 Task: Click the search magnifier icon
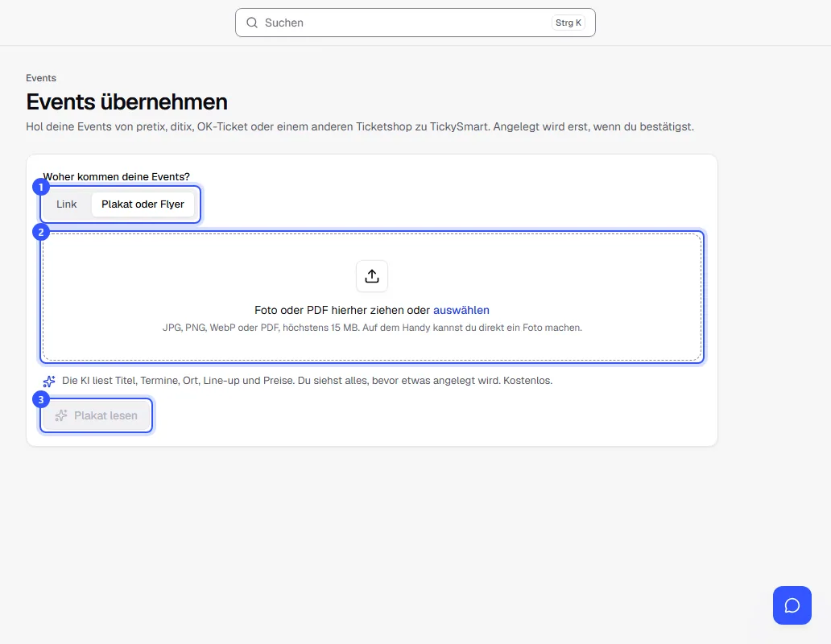click(252, 23)
